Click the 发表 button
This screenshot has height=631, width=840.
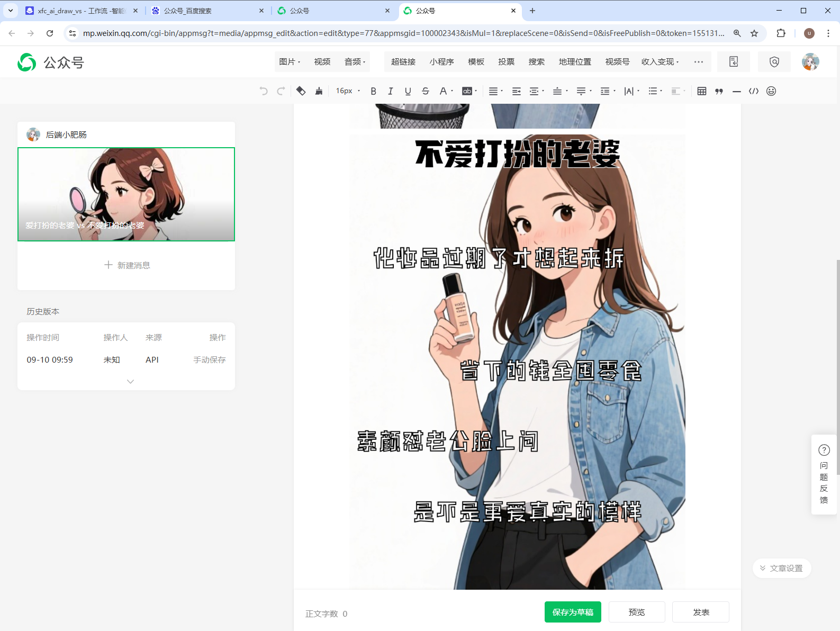click(701, 612)
